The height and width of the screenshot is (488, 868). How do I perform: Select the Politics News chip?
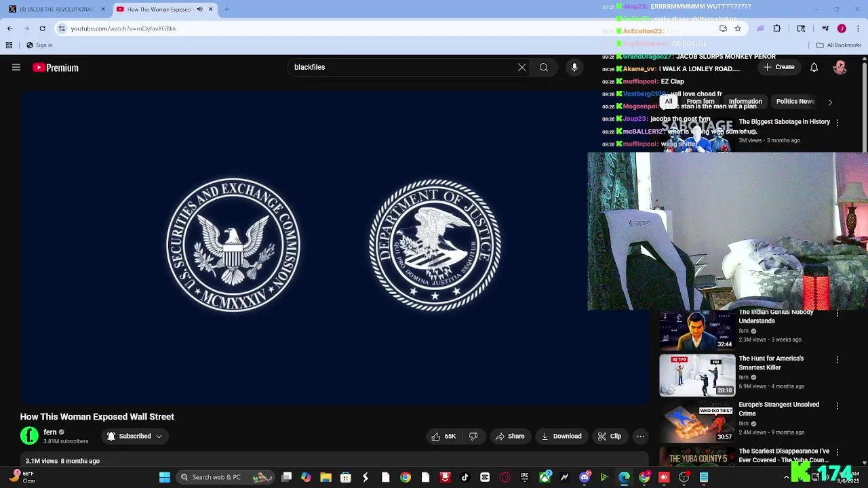coord(795,102)
